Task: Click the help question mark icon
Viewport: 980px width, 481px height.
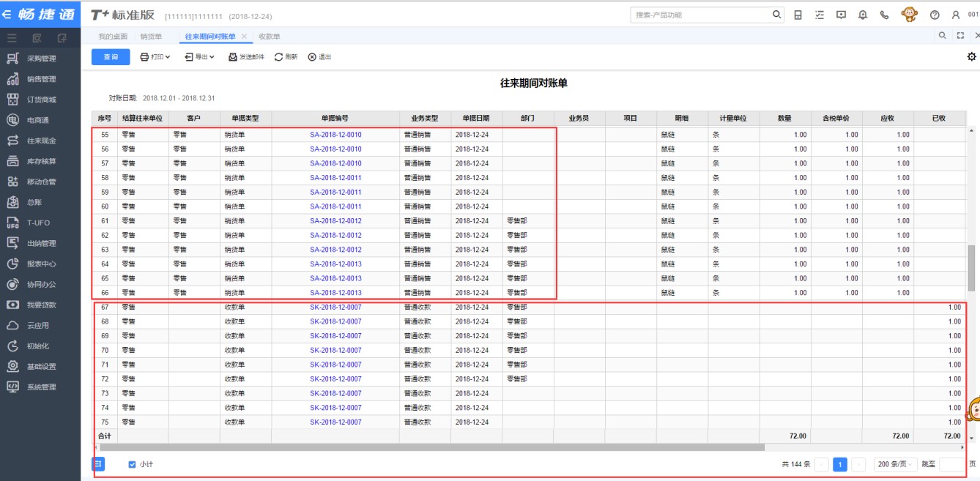Action: 935,15
